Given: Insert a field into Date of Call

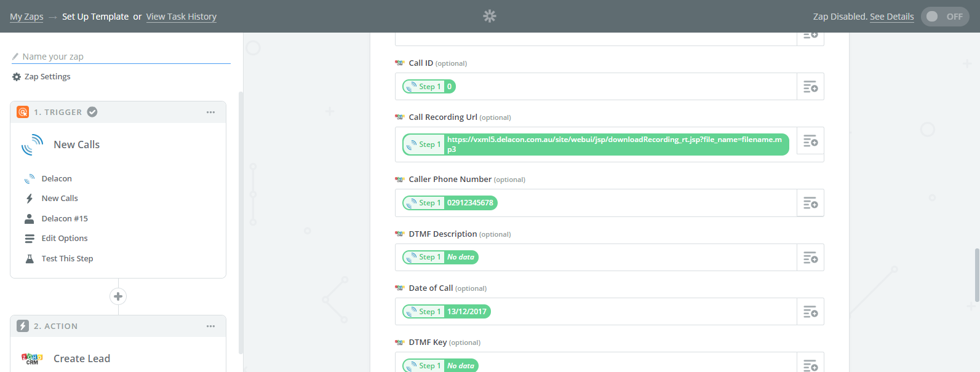Looking at the screenshot, I should (810, 312).
